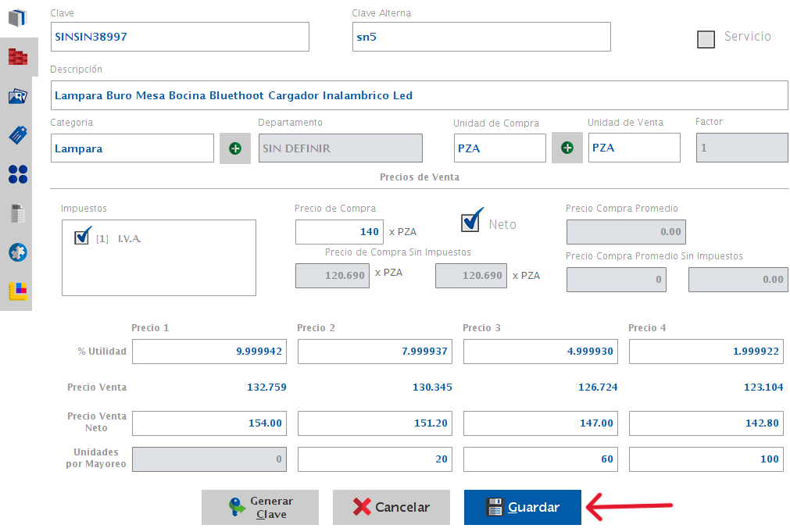Add a new purchase unit with plus button
Viewport: 790px width, 532px height.
tap(567, 148)
